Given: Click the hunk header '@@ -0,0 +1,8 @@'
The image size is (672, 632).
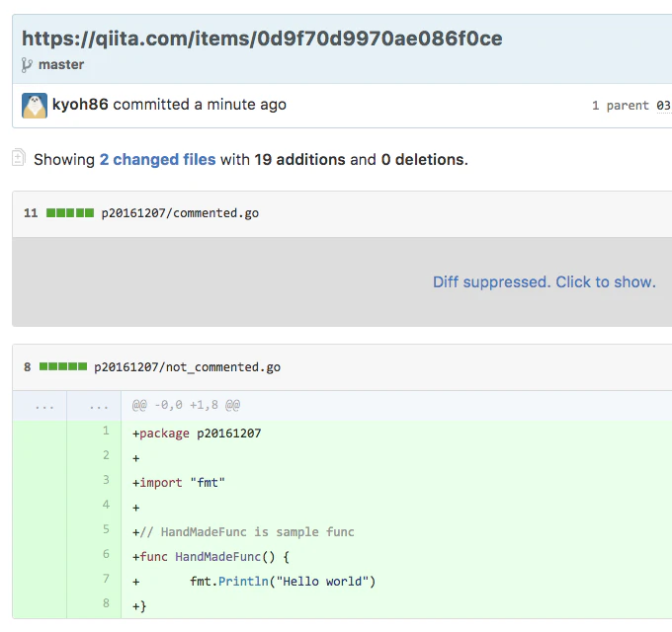Looking at the screenshot, I should pyautogui.click(x=186, y=405).
